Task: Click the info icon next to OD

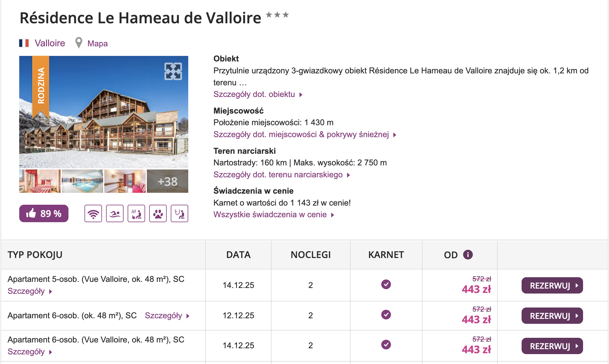Action: click(468, 255)
